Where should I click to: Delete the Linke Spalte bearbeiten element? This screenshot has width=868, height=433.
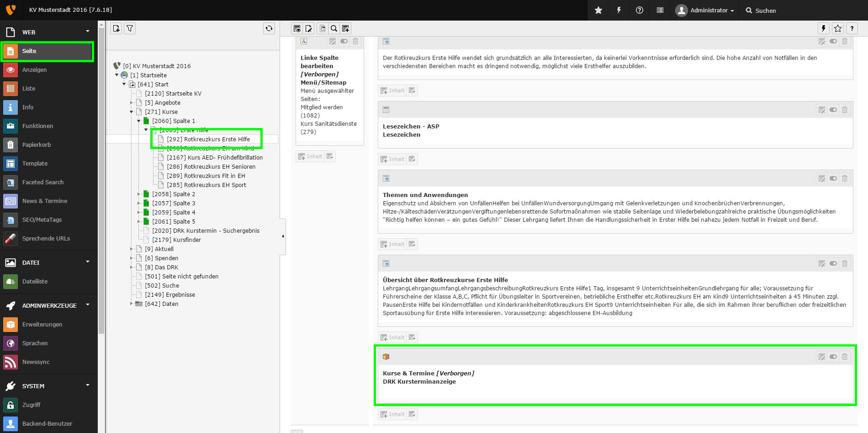pyautogui.click(x=355, y=42)
